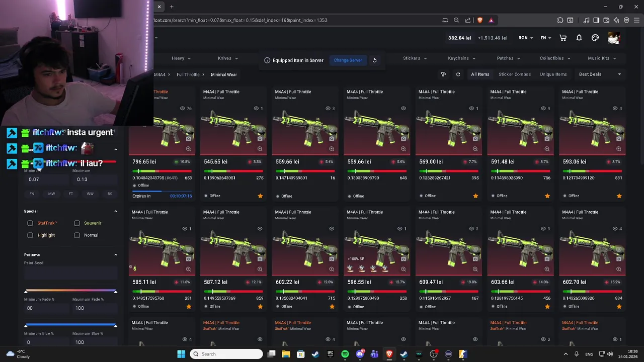Image resolution: width=644 pixels, height=362 pixels.
Task: Expand the Knives category menu
Action: click(x=228, y=58)
